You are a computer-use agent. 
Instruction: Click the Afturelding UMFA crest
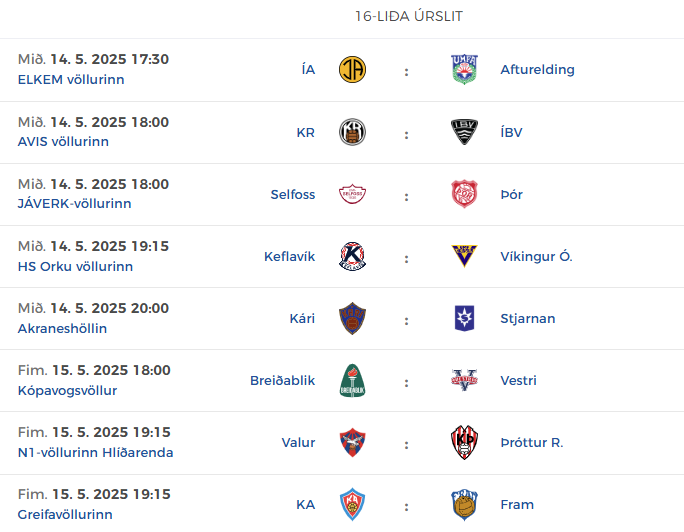(x=464, y=69)
